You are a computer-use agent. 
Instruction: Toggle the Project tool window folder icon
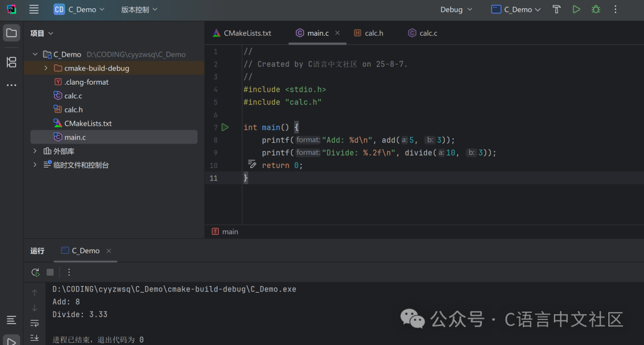click(11, 33)
